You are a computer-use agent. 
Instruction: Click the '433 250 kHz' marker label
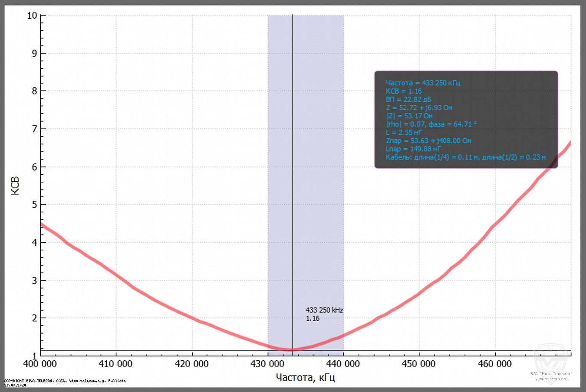click(x=324, y=310)
